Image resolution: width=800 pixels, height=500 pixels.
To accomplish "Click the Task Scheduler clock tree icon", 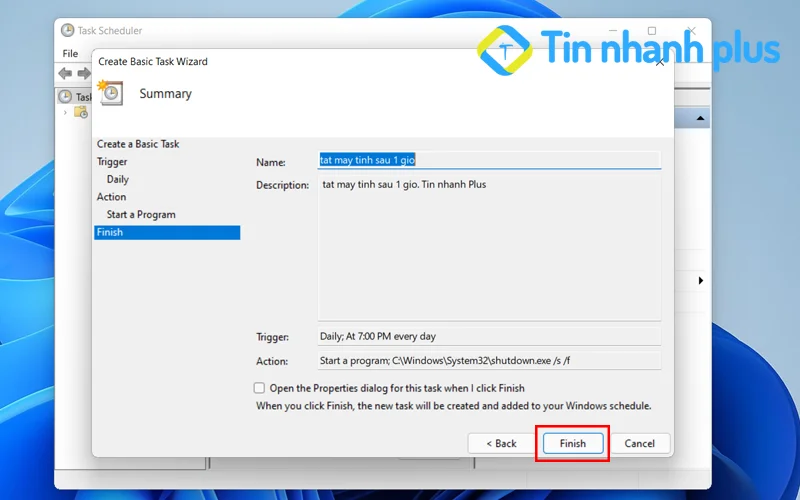I will 65,97.
